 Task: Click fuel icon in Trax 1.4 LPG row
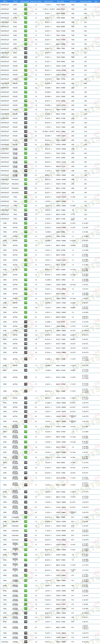point(26,197)
